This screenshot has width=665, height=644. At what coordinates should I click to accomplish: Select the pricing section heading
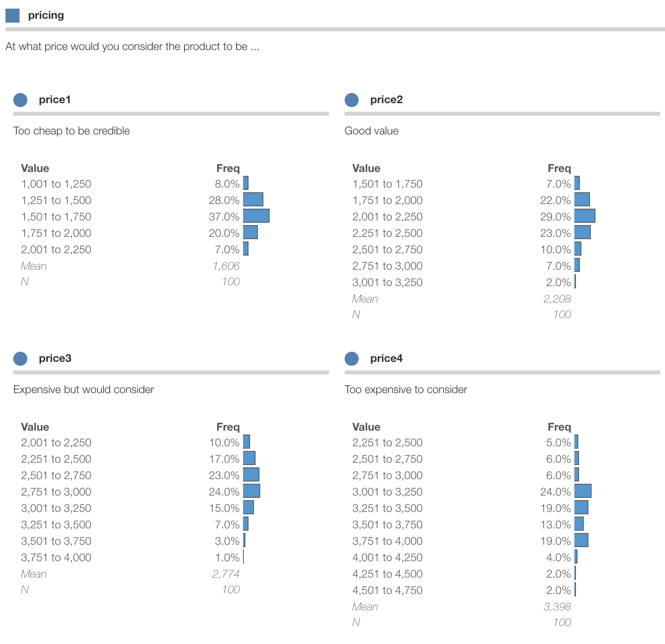(46, 15)
